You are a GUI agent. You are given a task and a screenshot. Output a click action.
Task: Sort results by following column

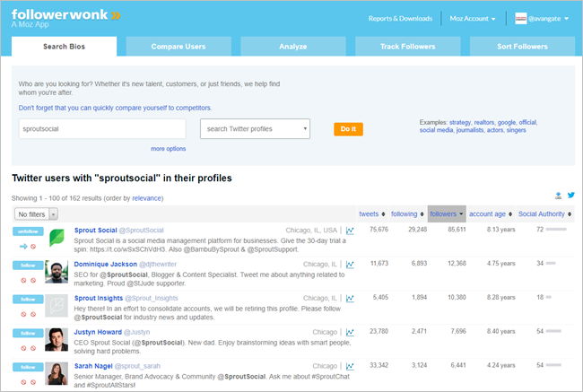[407, 213]
